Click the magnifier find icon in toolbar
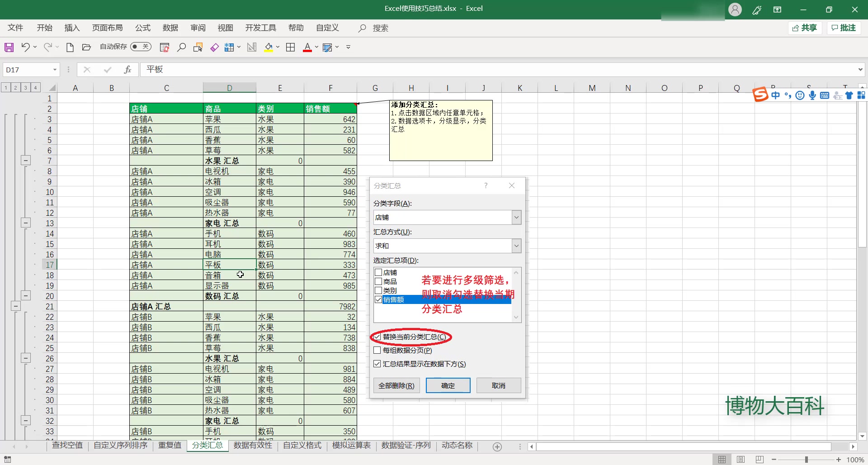The width and height of the screenshot is (868, 465). (x=181, y=47)
